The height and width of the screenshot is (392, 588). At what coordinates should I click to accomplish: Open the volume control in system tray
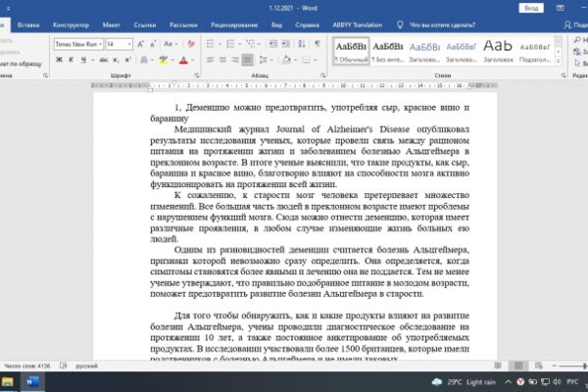pyautogui.click(x=557, y=382)
